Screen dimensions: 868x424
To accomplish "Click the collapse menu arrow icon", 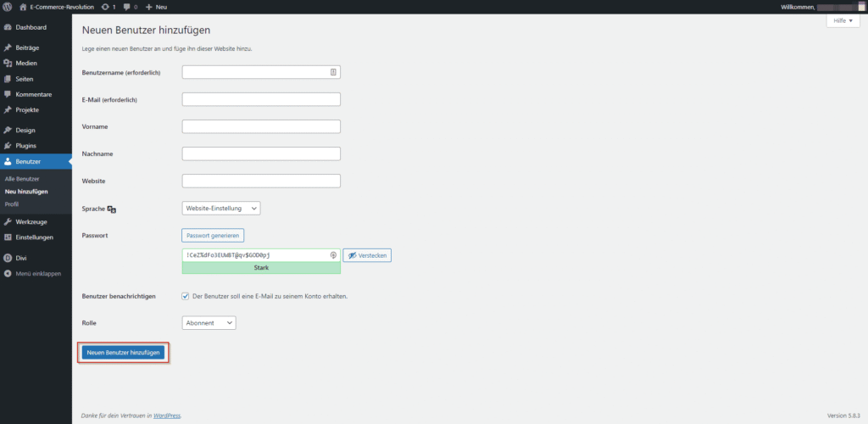I will 8,273.
